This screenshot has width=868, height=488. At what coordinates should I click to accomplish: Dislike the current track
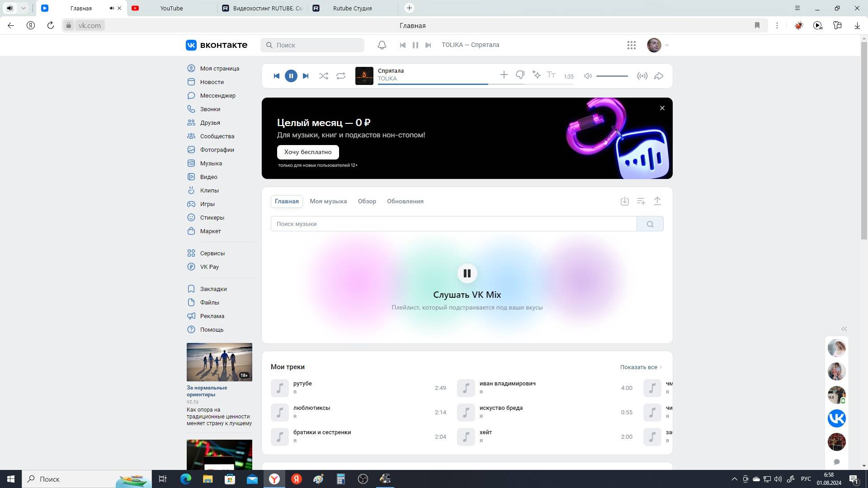click(x=520, y=75)
